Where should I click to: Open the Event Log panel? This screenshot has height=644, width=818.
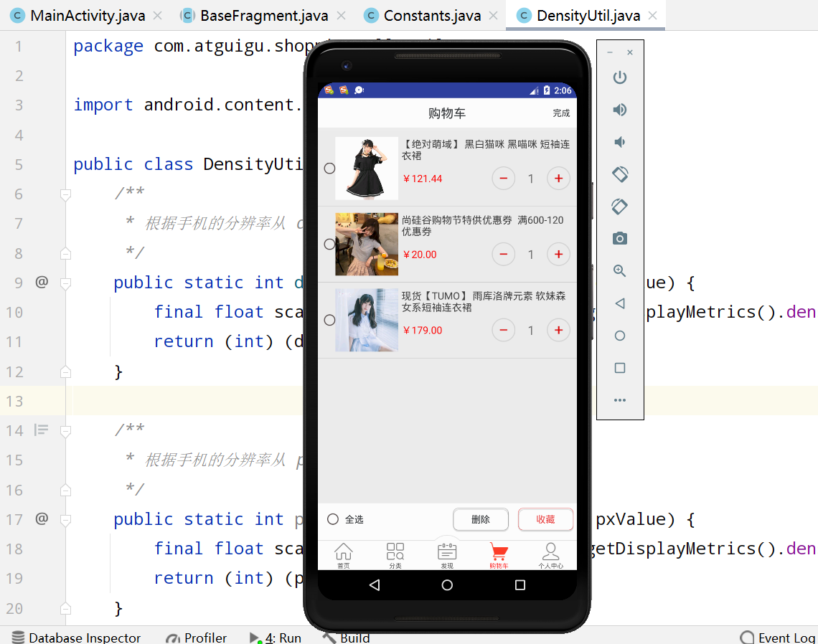click(x=778, y=638)
